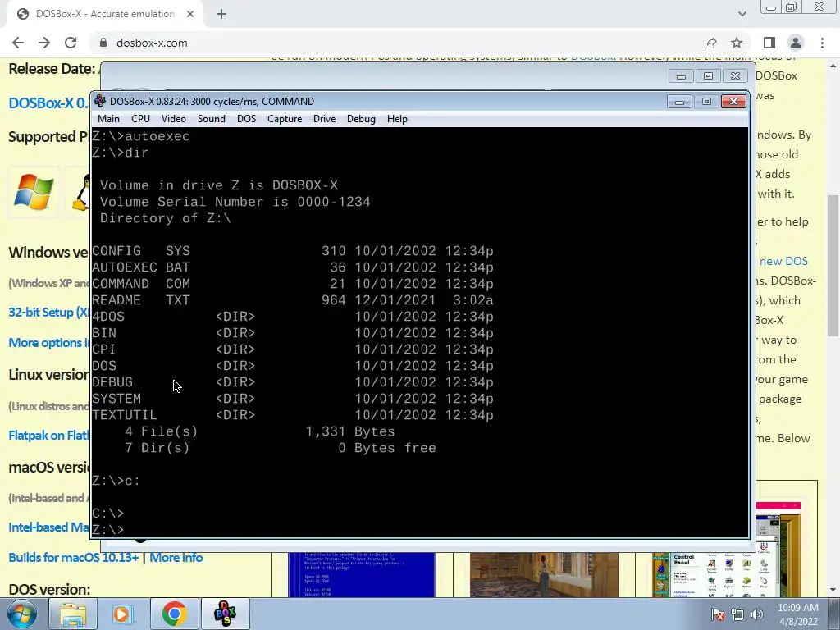Click the CONFIG SYS row in listing

coord(293,251)
